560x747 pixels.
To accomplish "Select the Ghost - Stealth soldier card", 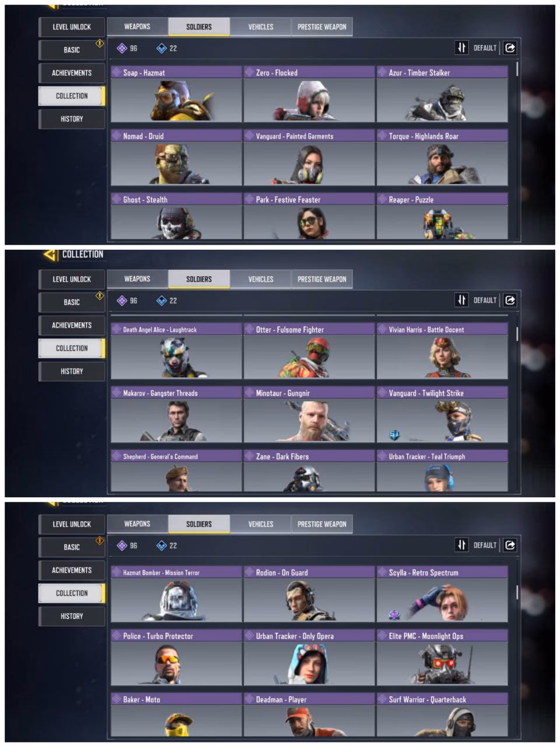I will 176,216.
